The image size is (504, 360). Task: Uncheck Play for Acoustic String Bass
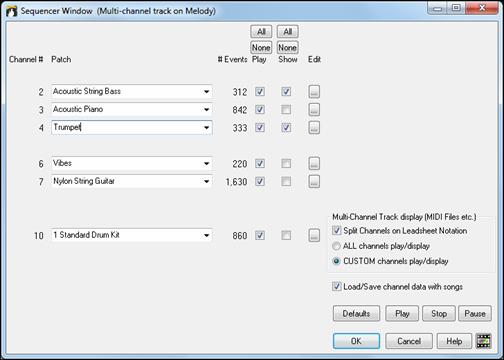[x=260, y=91]
